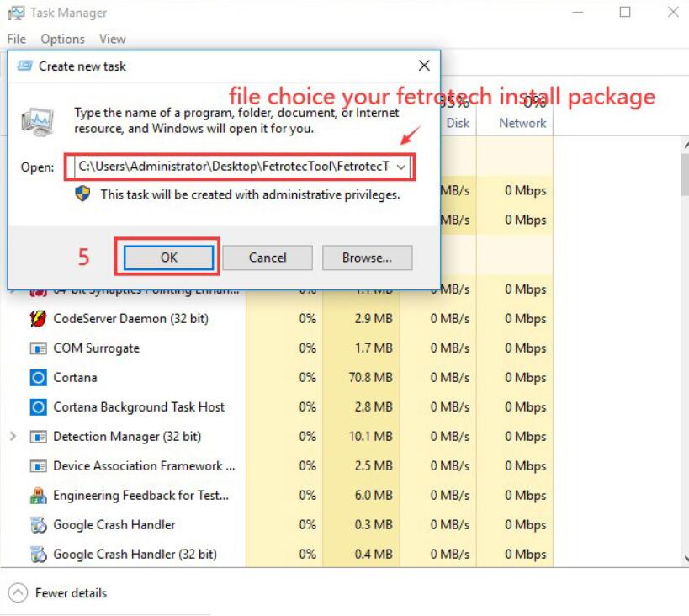
Task: Click the Cortana circle icon
Action: (x=38, y=378)
